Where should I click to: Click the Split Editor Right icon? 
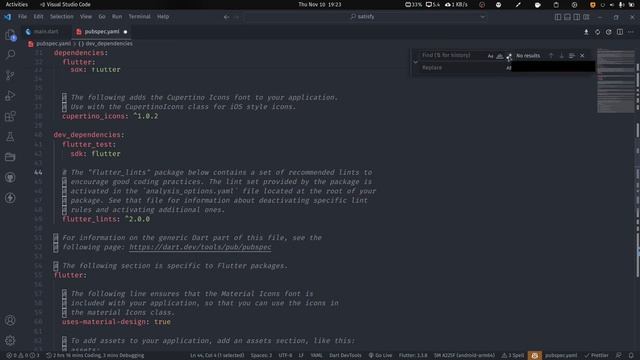point(620,32)
